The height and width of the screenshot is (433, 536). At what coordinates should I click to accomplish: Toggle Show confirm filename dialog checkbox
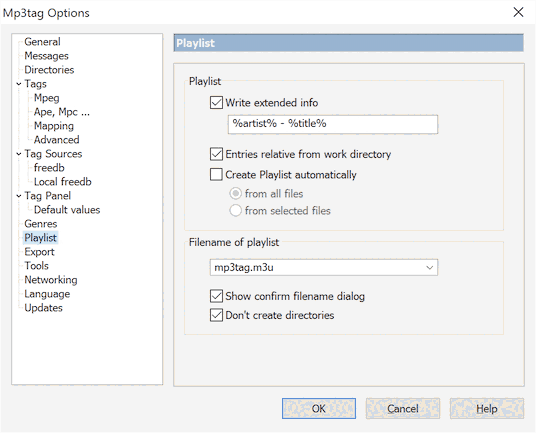216,296
